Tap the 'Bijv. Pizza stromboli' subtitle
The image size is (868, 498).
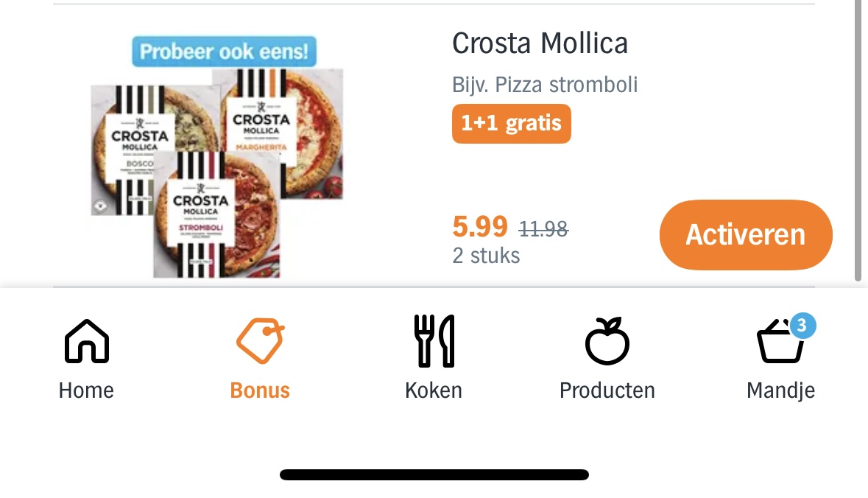(545, 85)
